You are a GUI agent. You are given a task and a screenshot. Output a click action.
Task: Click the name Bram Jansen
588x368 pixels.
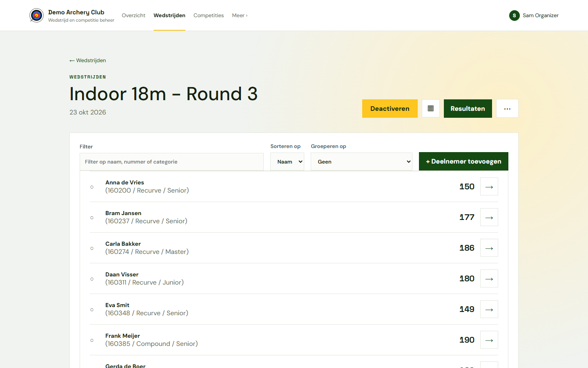coord(123,213)
